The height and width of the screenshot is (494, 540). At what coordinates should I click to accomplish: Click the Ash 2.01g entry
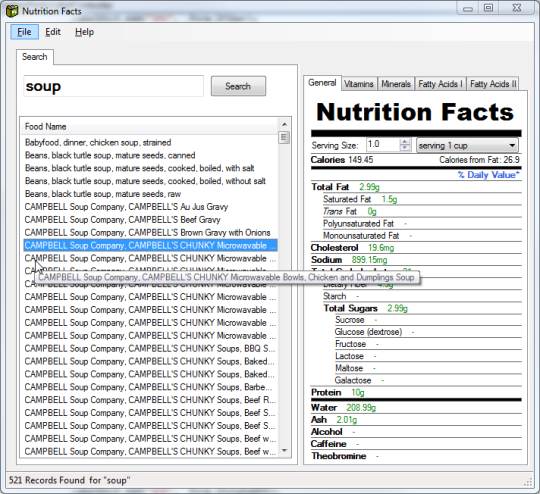coord(334,420)
